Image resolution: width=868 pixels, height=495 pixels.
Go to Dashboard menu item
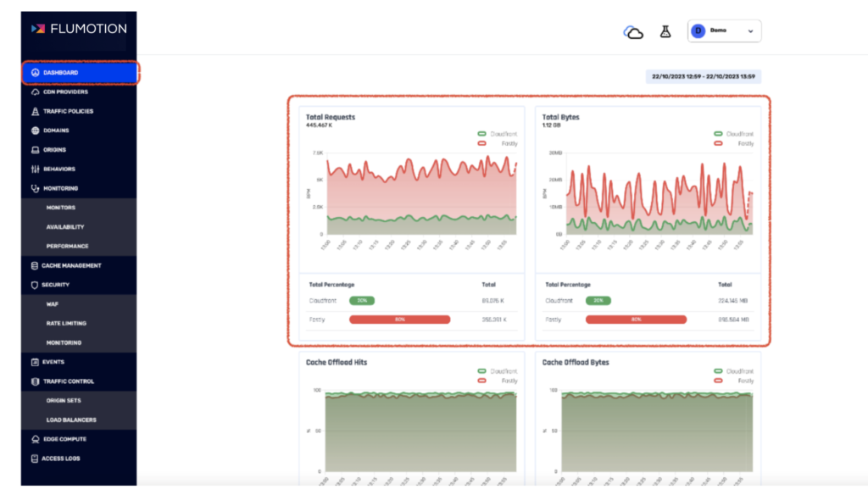(x=79, y=73)
